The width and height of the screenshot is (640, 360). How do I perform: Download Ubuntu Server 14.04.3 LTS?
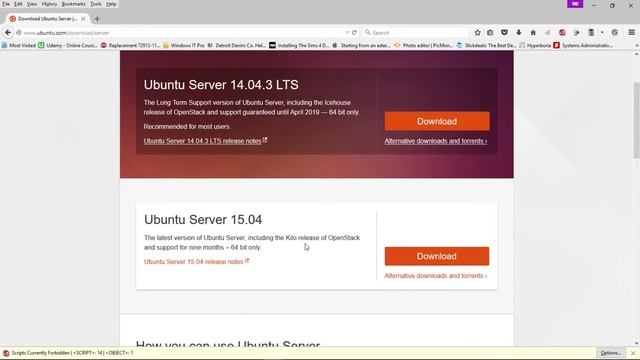pos(437,121)
